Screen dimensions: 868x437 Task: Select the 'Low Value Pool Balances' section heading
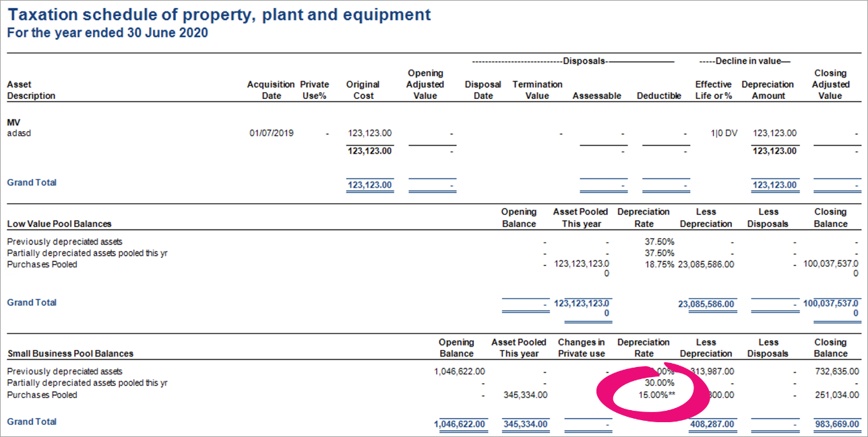59,224
